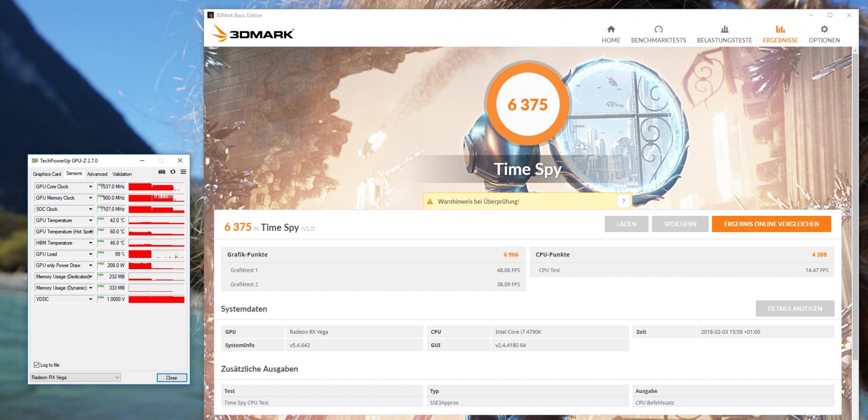Click the Zeit timestamp 2018-02-03 15:58
Screen dimensions: 868x420
(731, 332)
